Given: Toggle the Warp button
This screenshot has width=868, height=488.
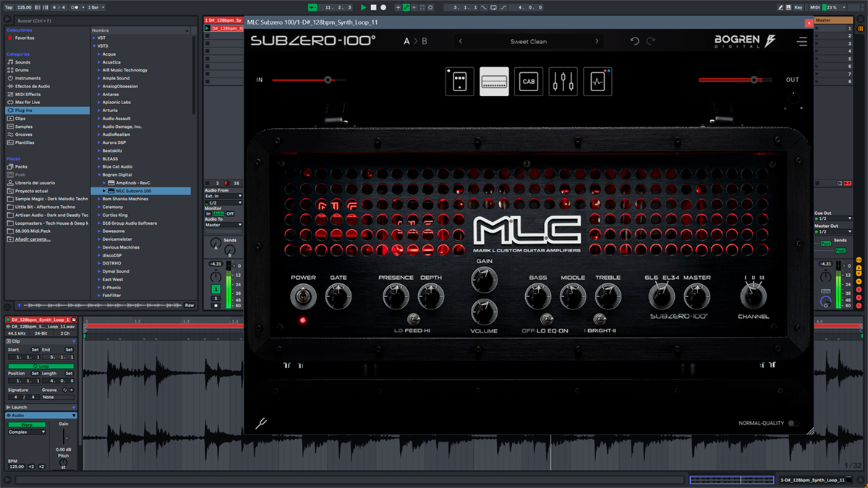Looking at the screenshot, I should [x=27, y=424].
